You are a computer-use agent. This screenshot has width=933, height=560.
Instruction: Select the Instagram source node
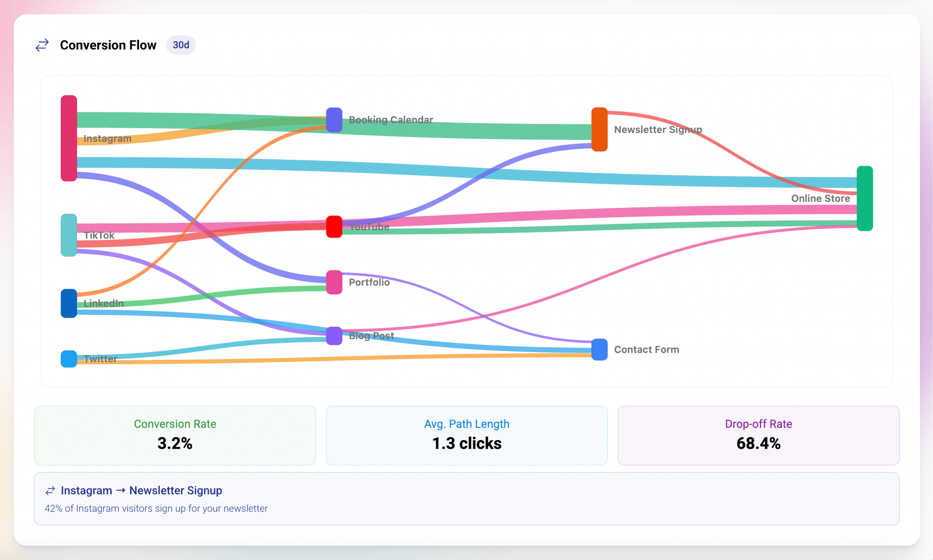69,138
